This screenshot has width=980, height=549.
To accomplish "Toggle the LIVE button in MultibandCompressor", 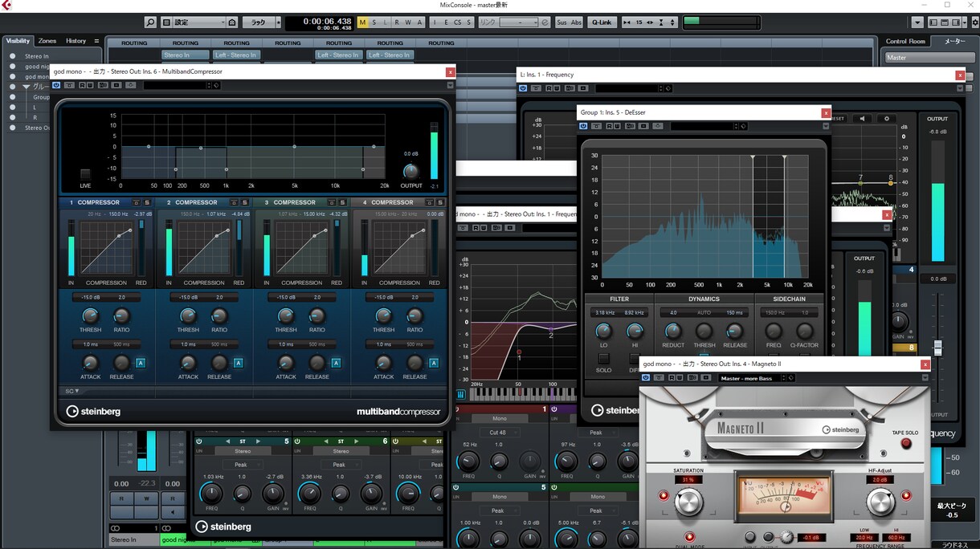I will tap(85, 174).
